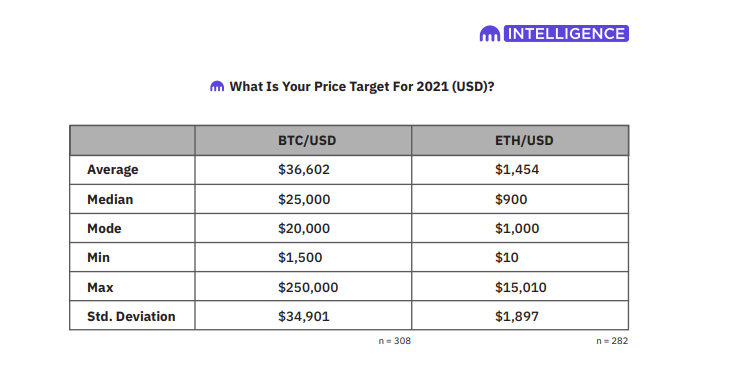Click the small Kraken icon beside the title
Viewport: 739px width, 367px height.
point(217,87)
